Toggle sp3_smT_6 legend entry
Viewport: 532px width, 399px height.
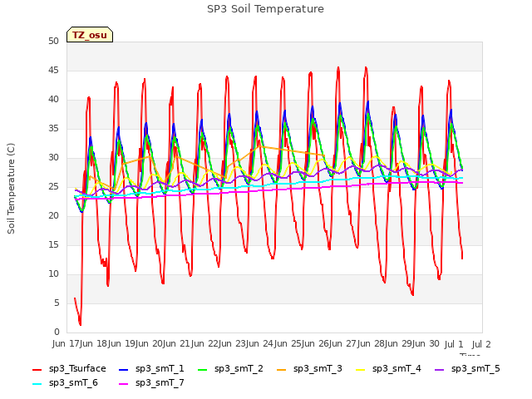click(65, 382)
